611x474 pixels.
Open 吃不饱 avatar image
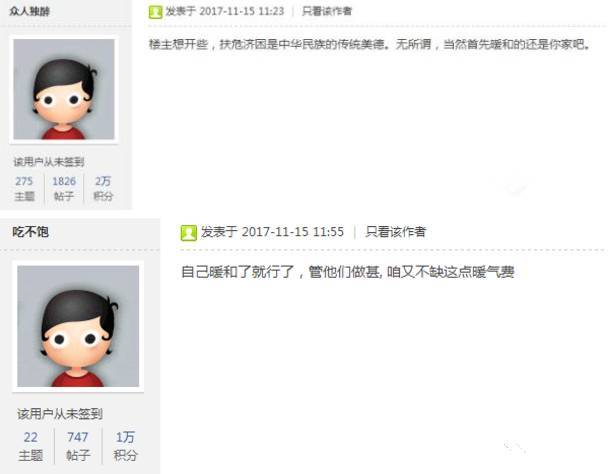tap(78, 326)
